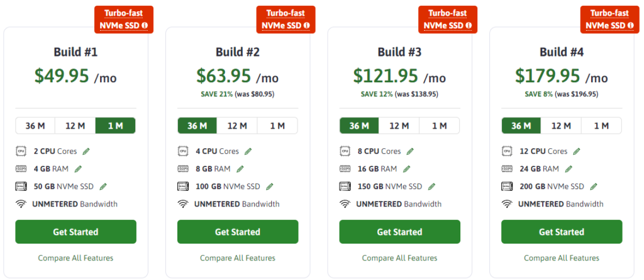
Task: Choose 1 M term for Build #3
Action: click(x=440, y=126)
